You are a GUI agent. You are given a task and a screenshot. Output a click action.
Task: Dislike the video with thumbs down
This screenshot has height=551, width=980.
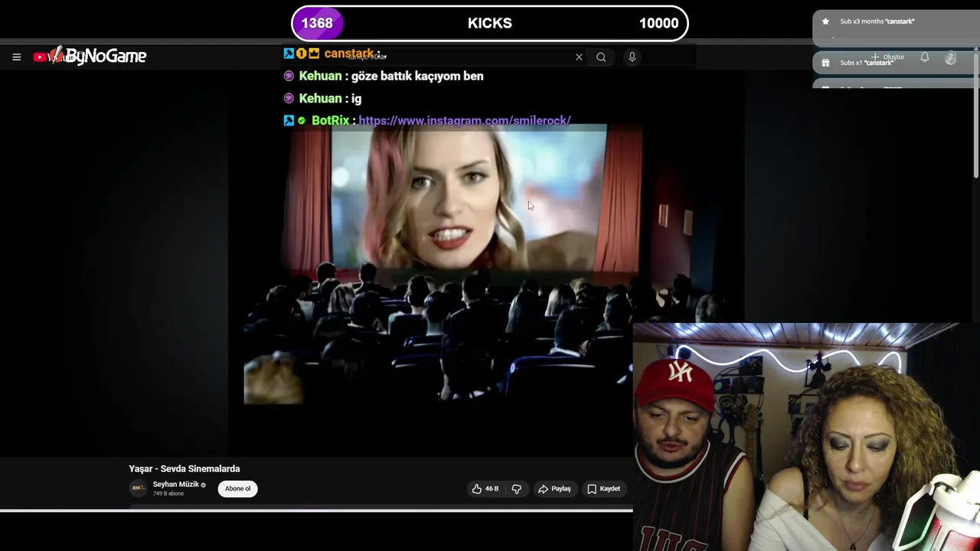pyautogui.click(x=516, y=488)
